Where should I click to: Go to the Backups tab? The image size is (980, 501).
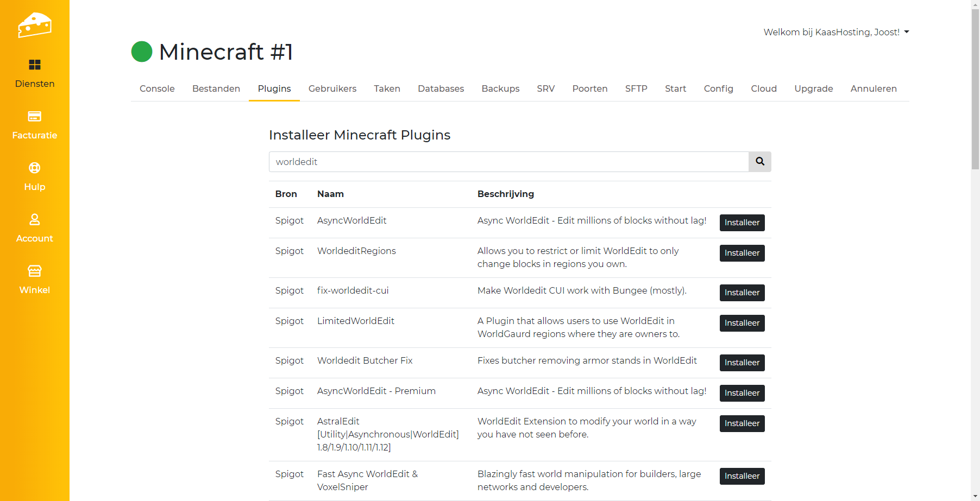tap(500, 88)
